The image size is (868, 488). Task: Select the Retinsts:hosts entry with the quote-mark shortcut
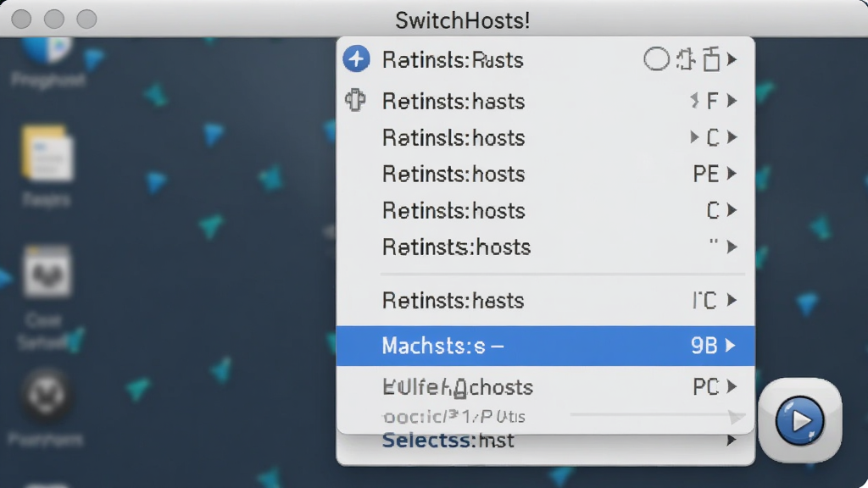click(x=545, y=247)
